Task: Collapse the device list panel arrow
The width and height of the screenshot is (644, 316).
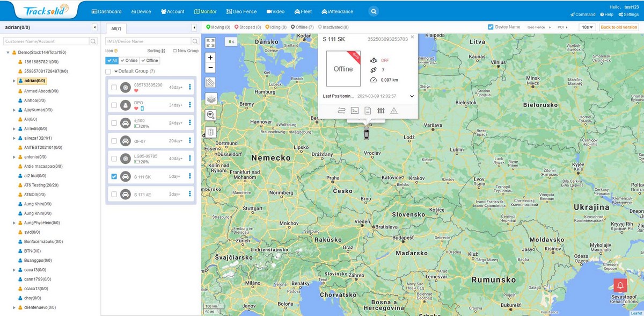Action: (194, 27)
